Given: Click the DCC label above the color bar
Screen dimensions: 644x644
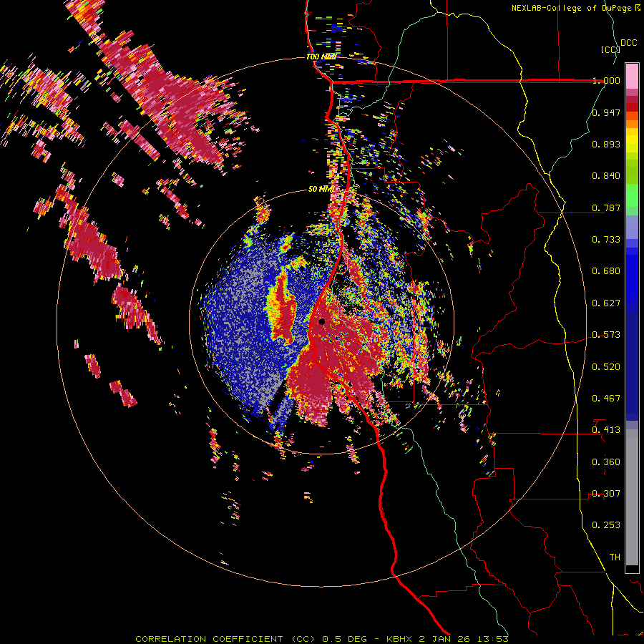Looking at the screenshot, I should 628,43.
